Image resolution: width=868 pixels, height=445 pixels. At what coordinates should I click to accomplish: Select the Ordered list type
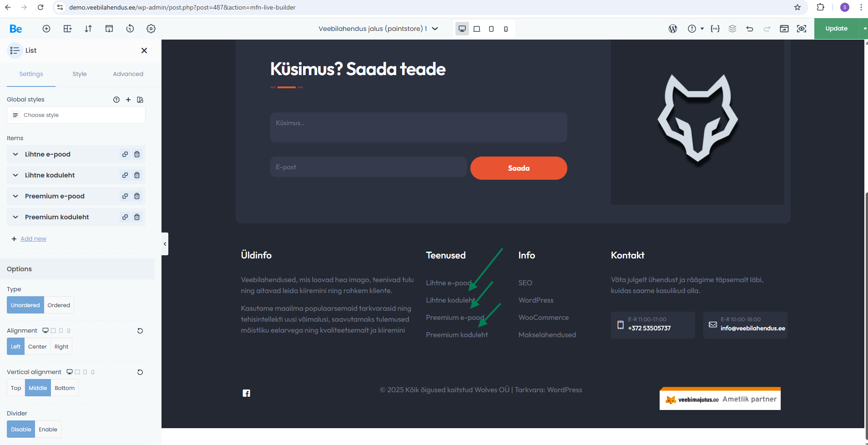[x=58, y=305]
